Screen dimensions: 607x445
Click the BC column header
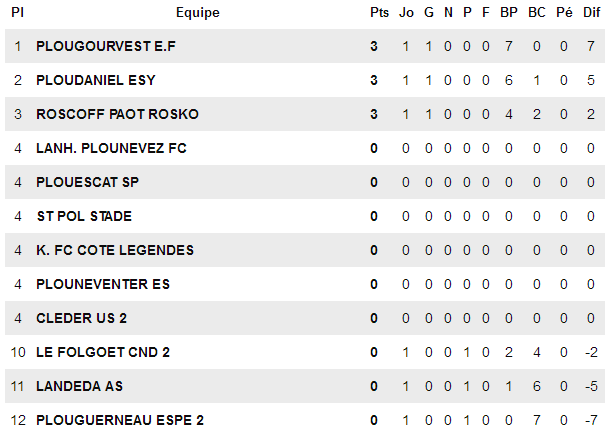click(537, 12)
